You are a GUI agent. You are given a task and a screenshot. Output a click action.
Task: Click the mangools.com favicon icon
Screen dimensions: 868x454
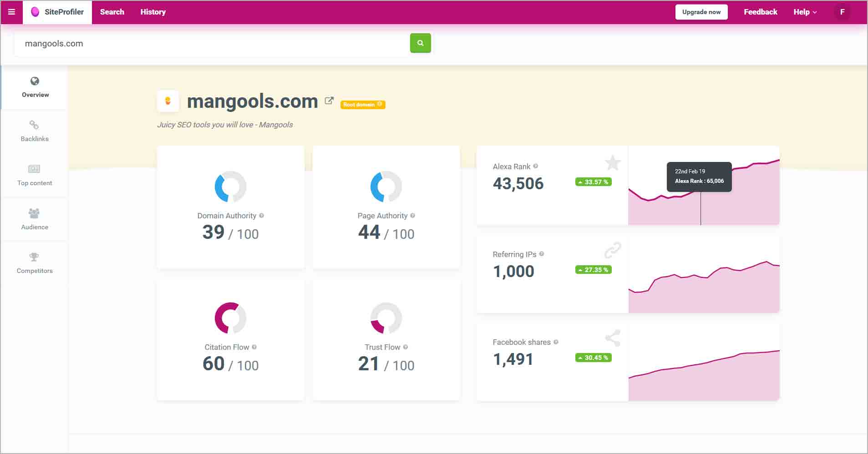(168, 101)
